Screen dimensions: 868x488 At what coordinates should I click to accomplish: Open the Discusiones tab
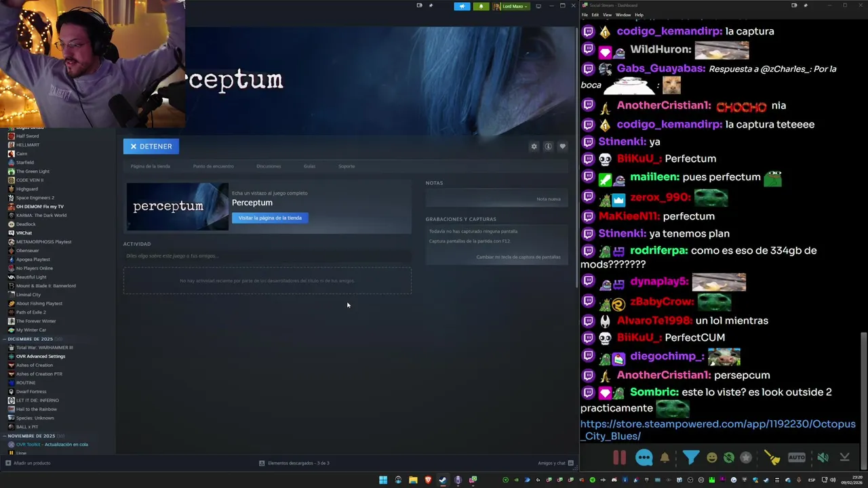(x=269, y=166)
